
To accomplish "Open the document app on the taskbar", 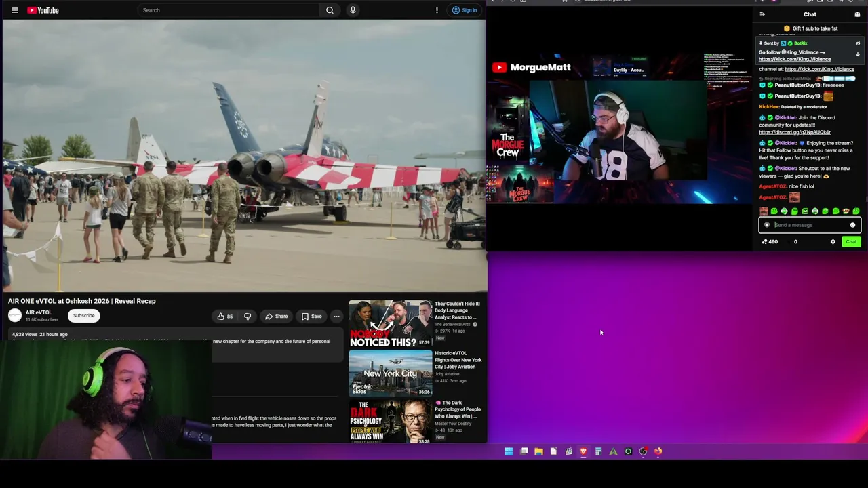I will [x=553, y=451].
